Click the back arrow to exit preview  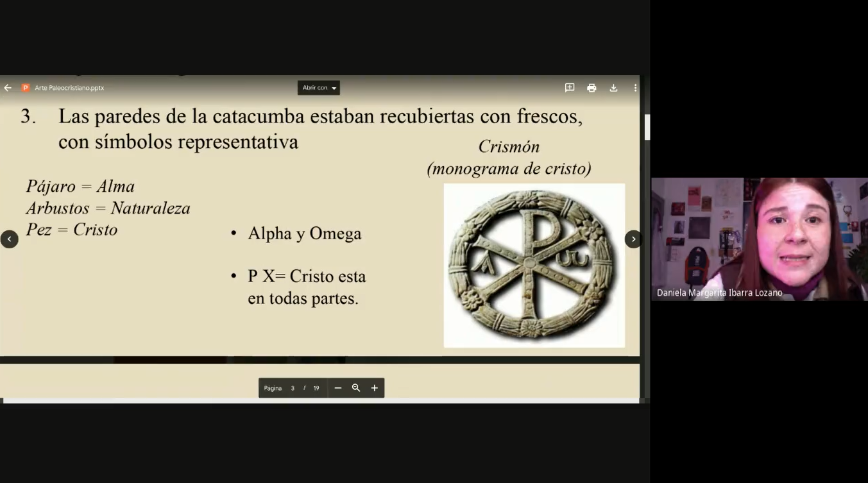point(8,88)
